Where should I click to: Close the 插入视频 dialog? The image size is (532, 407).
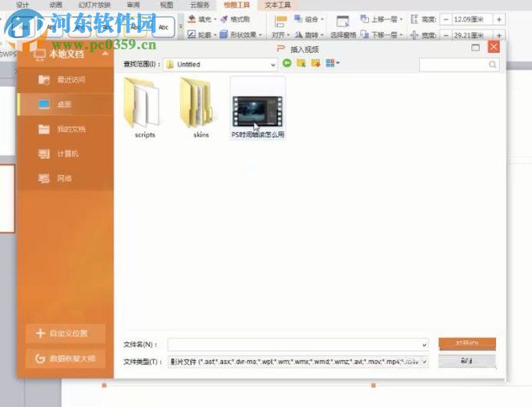coord(494,47)
